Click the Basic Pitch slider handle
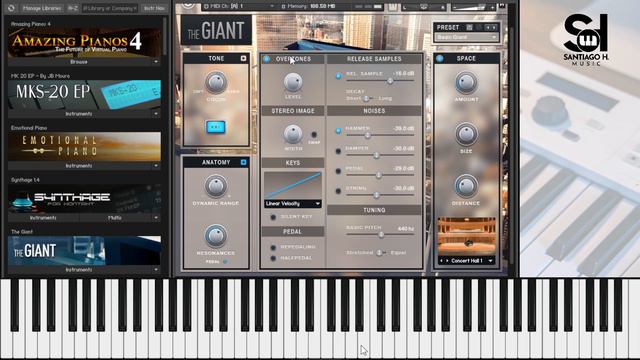Screen dimensions: 640x360 [x=380, y=235]
